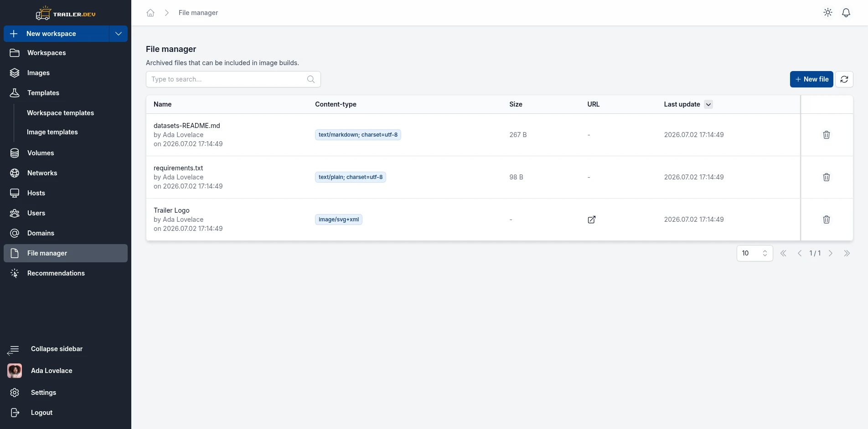Viewport: 868px width, 429px height.
Task: Delete the datasets-README.md file
Action: tap(827, 135)
